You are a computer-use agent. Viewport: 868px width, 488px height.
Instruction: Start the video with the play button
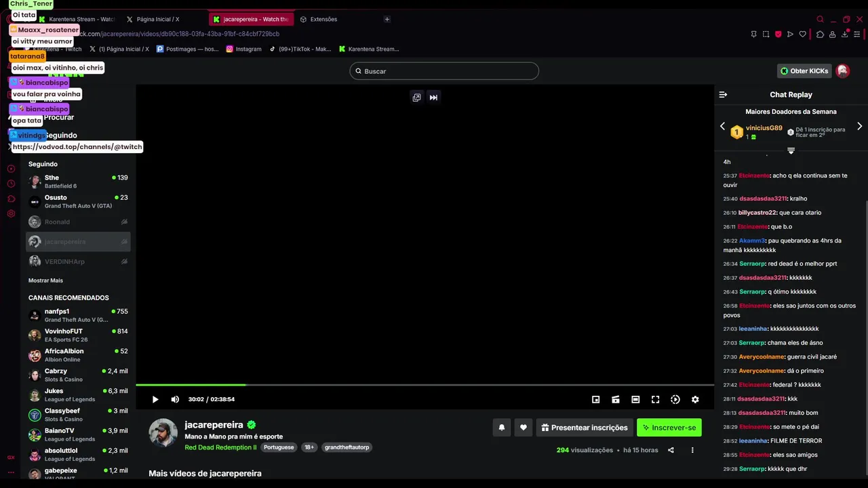(x=155, y=400)
